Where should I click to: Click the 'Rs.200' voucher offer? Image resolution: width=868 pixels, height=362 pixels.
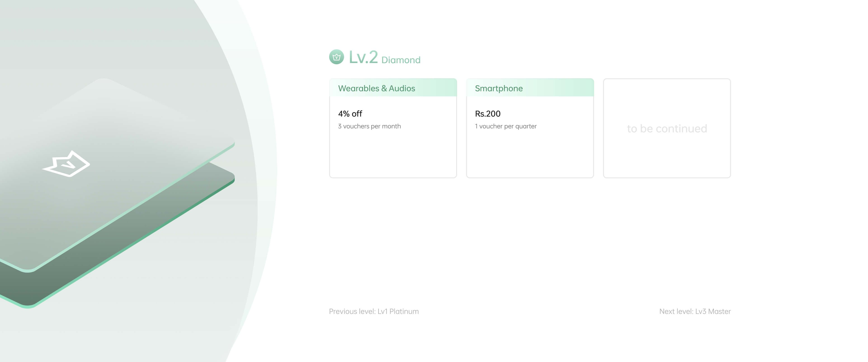(488, 114)
